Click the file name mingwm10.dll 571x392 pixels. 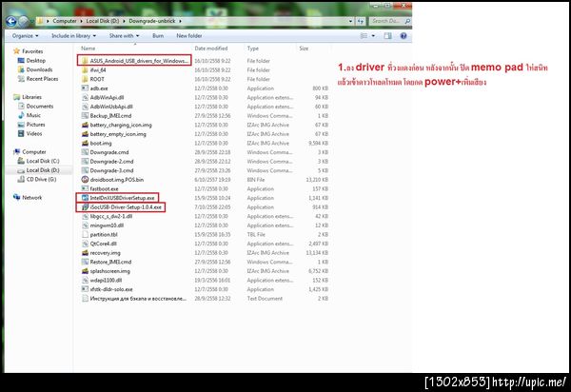(x=107, y=225)
